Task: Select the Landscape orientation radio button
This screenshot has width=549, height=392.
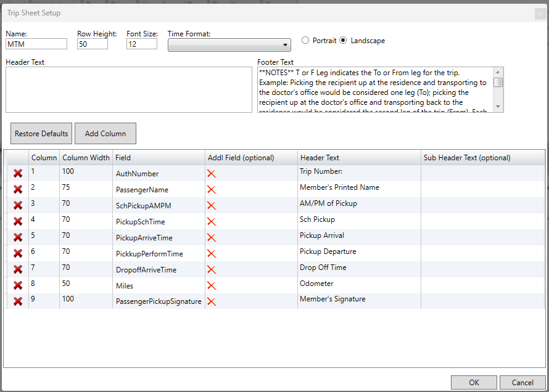Action: pyautogui.click(x=344, y=40)
